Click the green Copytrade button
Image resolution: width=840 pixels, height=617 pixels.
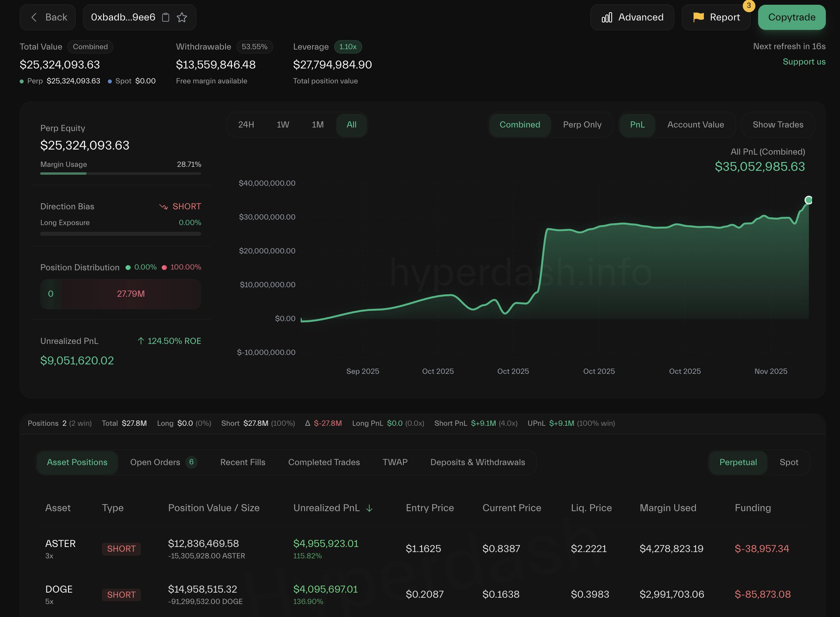pyautogui.click(x=791, y=17)
